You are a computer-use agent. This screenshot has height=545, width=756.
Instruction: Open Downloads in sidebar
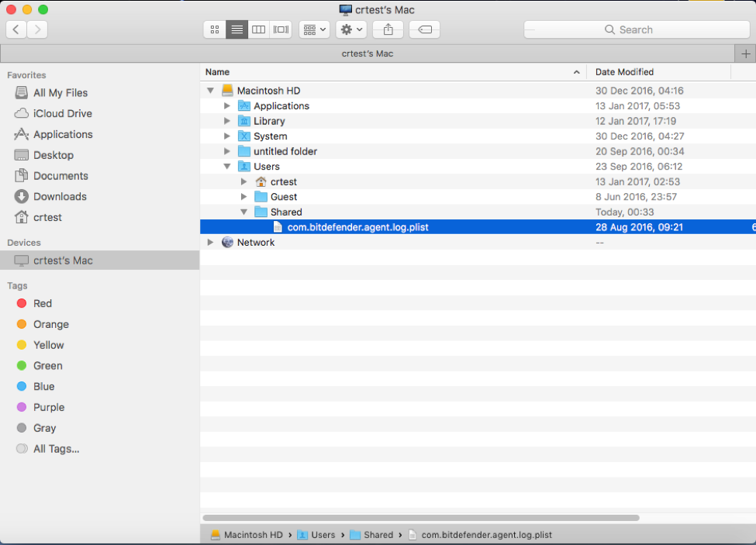60,197
